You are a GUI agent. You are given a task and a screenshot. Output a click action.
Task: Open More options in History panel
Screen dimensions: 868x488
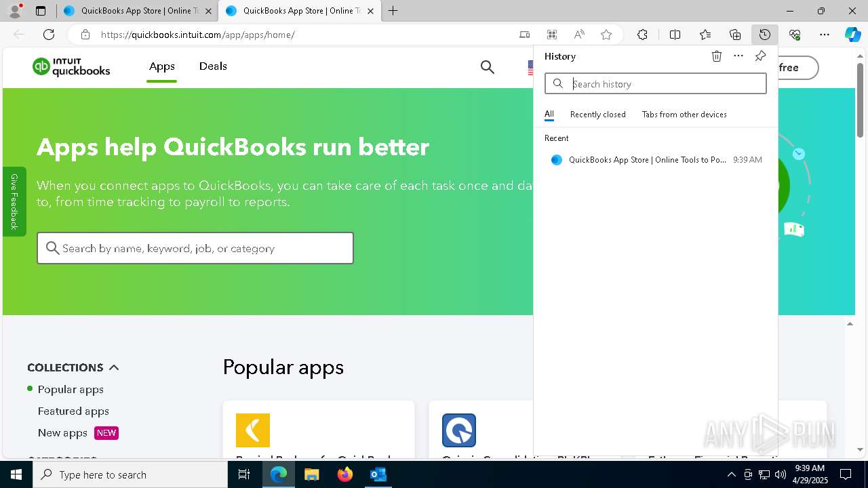(x=738, y=56)
